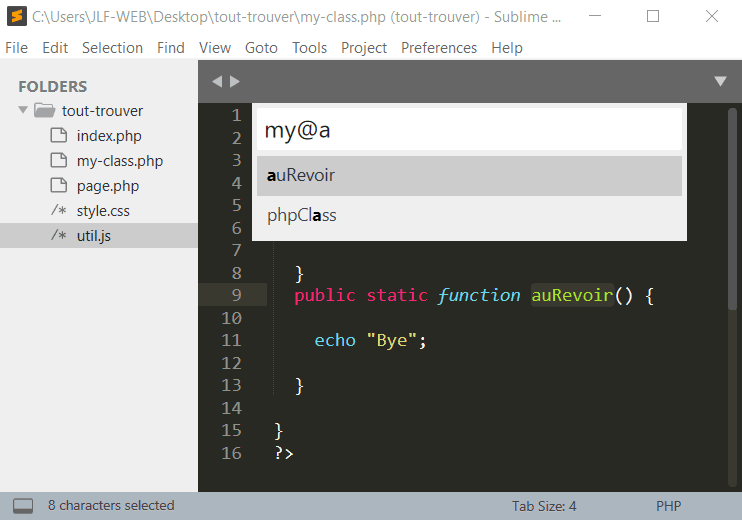Viewport: 742px width, 520px height.
Task: Select the auRevoir symbol result
Action: (469, 176)
